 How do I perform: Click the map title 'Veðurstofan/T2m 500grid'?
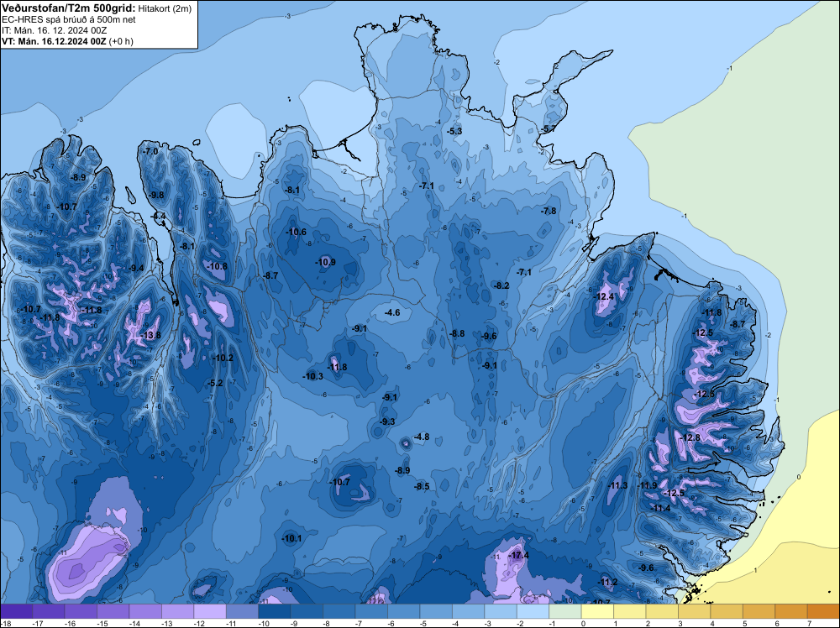tap(69, 8)
